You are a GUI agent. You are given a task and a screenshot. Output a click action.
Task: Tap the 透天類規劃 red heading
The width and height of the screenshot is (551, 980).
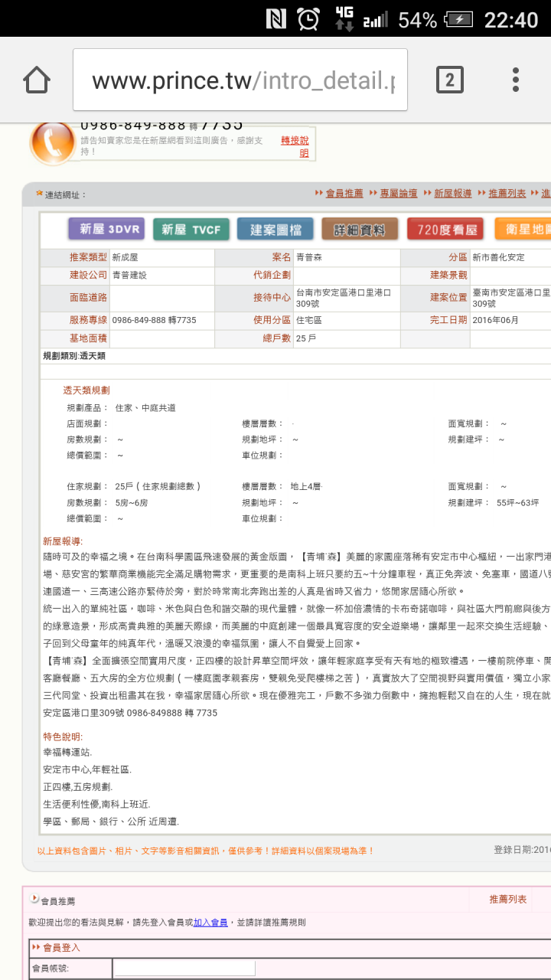[x=86, y=390]
